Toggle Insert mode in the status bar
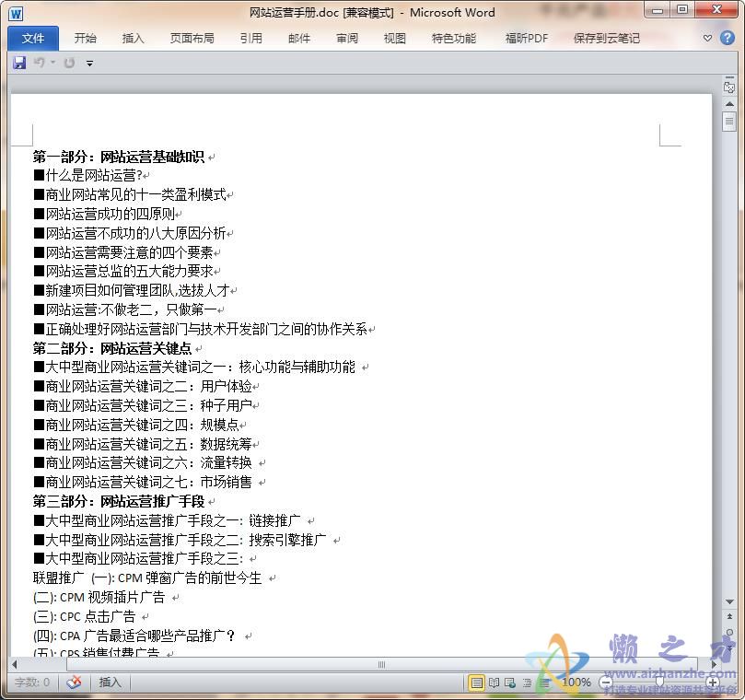This screenshot has height=700, width=745. click(x=110, y=682)
